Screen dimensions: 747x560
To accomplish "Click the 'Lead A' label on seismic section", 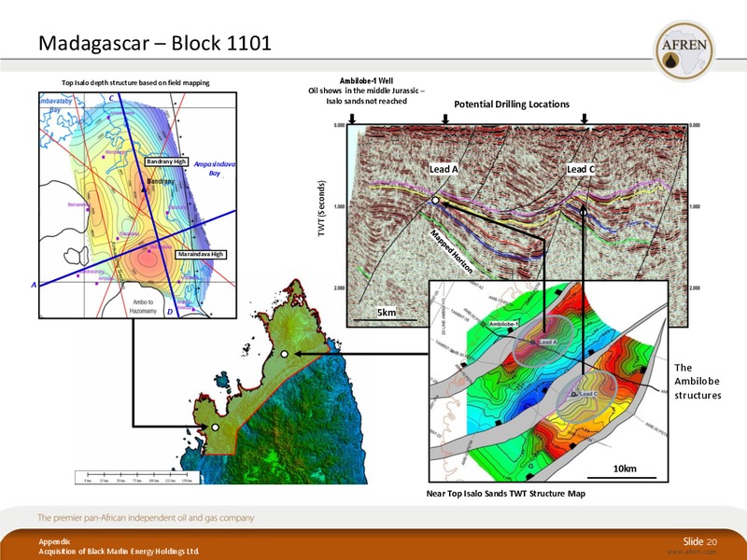I will [x=444, y=169].
